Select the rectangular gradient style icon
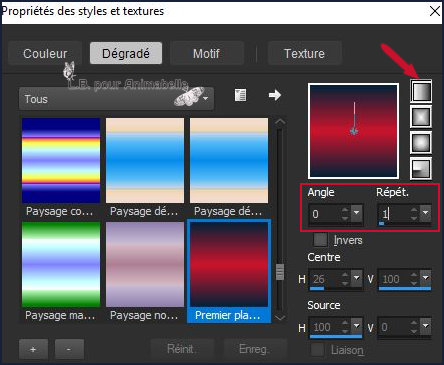The width and height of the screenshot is (444, 365). click(x=421, y=116)
